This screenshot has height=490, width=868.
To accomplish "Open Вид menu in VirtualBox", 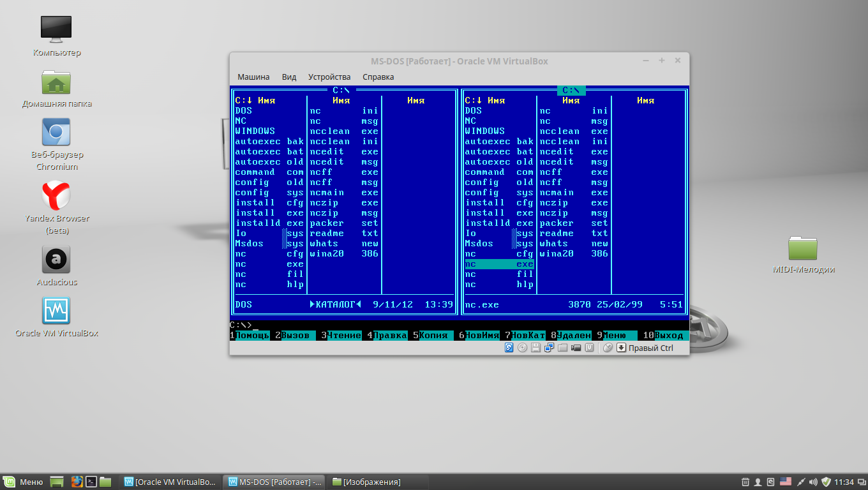I will point(289,77).
